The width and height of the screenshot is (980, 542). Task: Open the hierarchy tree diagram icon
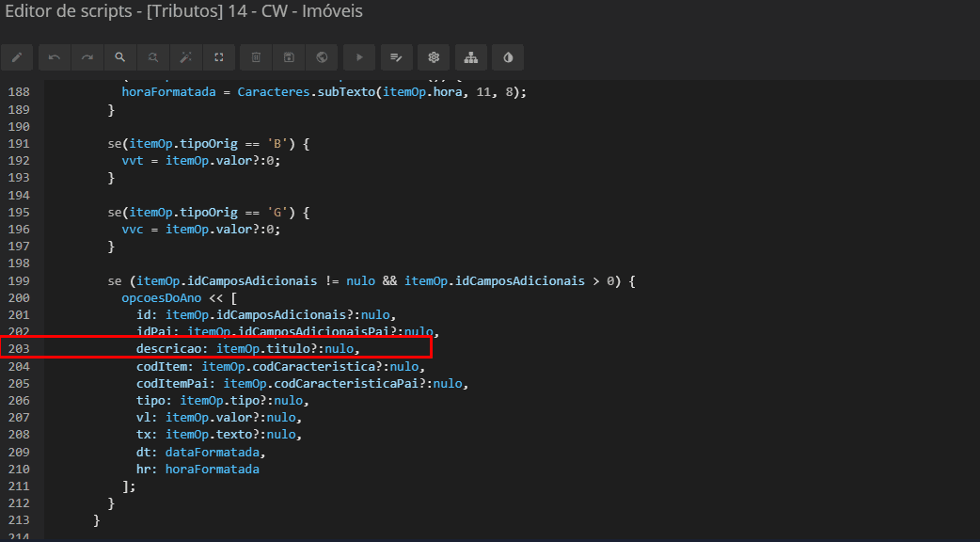[471, 57]
